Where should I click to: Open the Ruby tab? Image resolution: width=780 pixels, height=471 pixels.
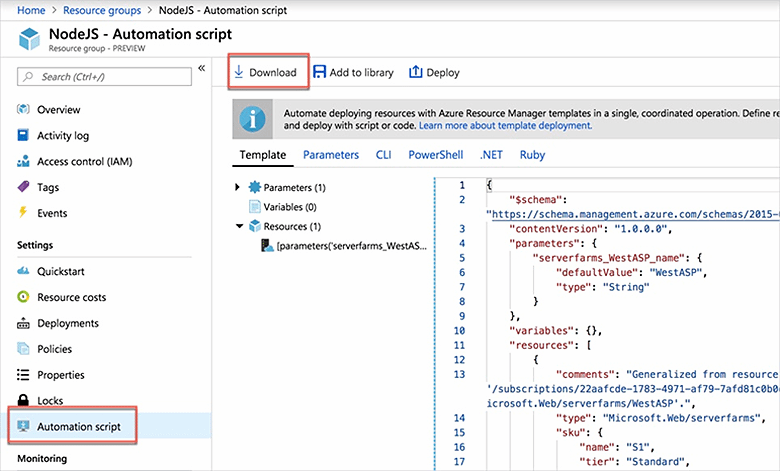point(532,155)
